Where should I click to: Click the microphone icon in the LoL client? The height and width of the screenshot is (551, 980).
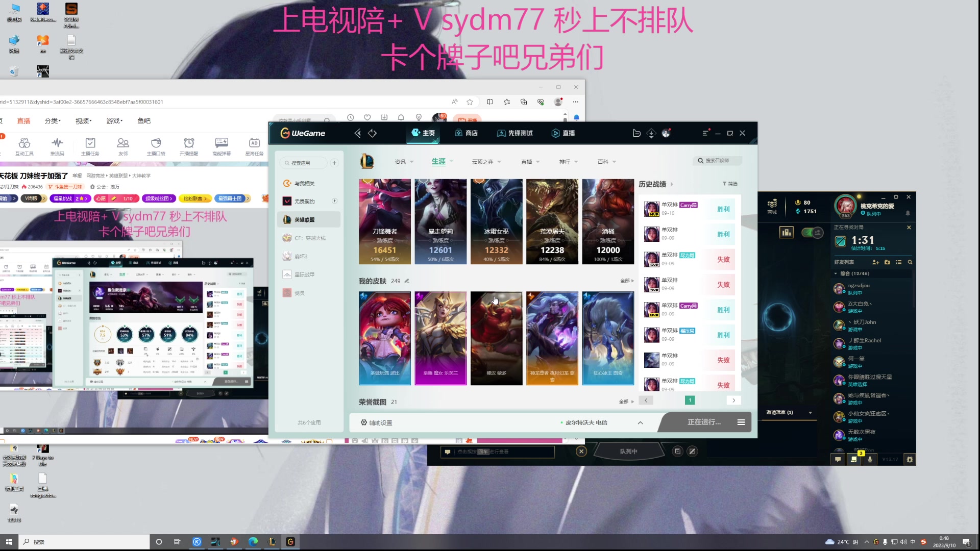click(x=870, y=459)
